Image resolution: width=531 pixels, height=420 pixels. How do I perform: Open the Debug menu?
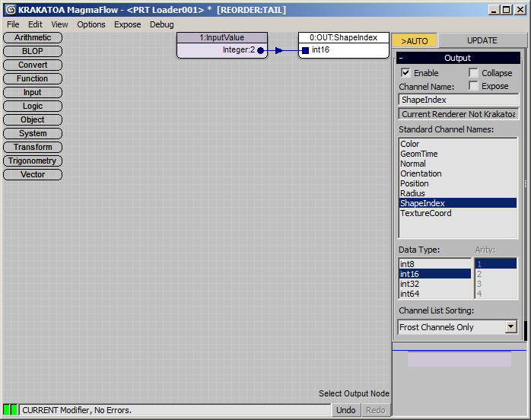pos(162,24)
